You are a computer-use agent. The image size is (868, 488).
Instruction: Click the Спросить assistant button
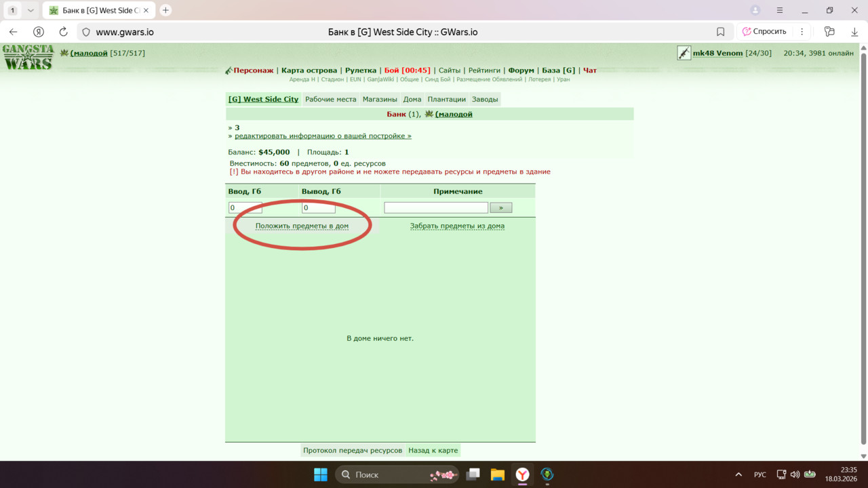(764, 32)
